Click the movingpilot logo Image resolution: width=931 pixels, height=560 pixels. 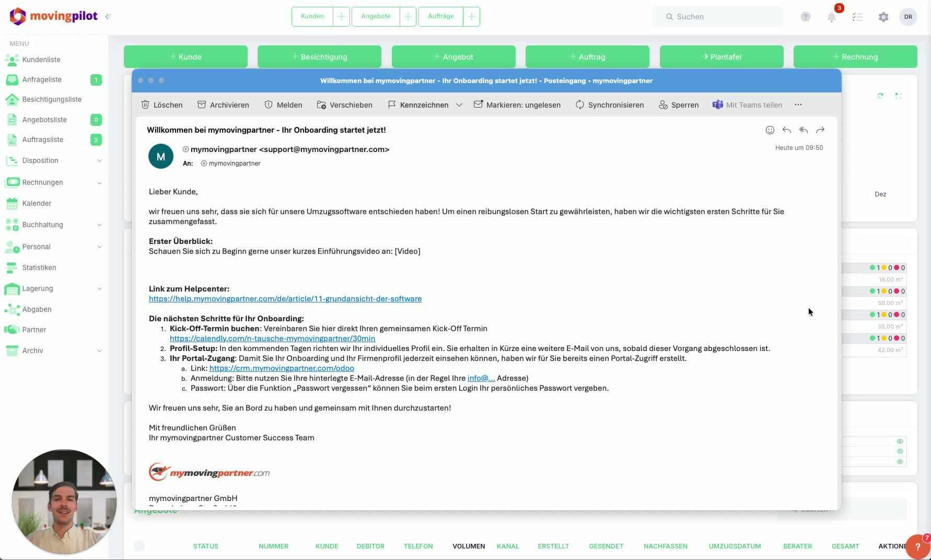pyautogui.click(x=53, y=16)
